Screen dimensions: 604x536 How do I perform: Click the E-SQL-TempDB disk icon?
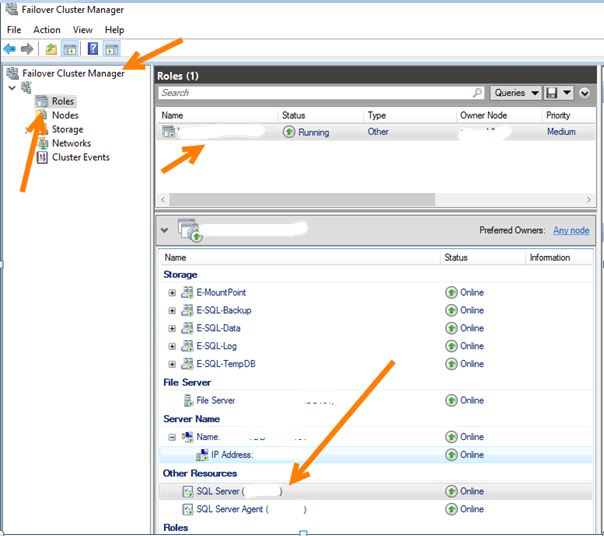pos(187,363)
